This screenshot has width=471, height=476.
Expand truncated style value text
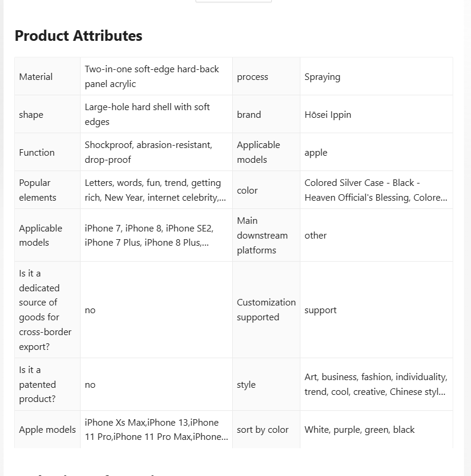376,384
